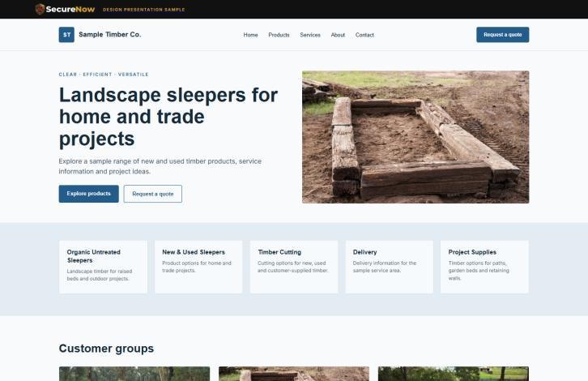Screen dimensions: 588x381
Task: Open the Contact navigation link
Action: [364, 35]
